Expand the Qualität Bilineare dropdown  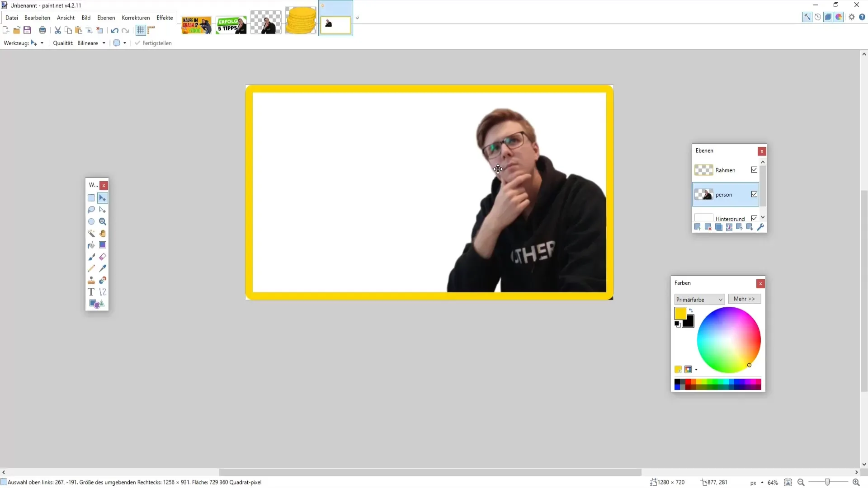pos(104,43)
